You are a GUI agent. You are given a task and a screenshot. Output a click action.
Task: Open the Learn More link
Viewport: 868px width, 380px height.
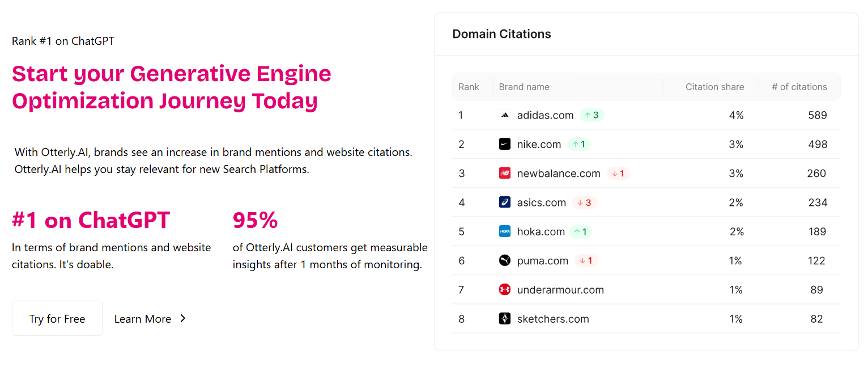coord(143,318)
